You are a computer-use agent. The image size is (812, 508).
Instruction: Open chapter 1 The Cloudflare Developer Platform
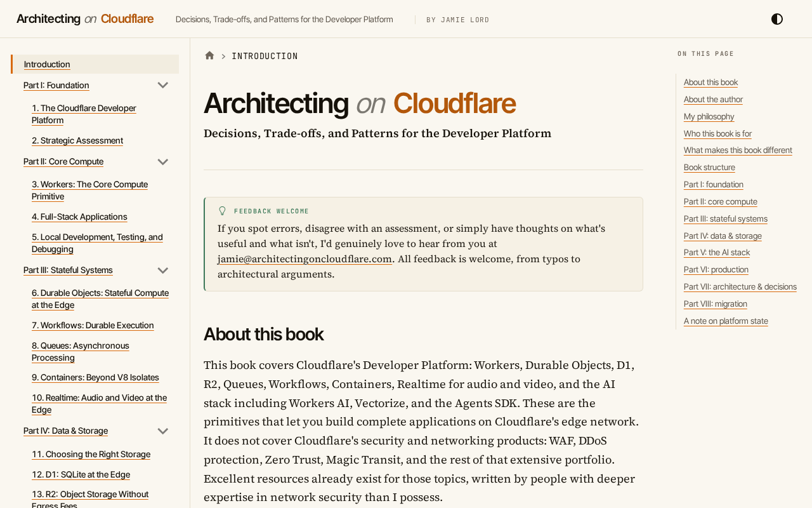pos(84,114)
